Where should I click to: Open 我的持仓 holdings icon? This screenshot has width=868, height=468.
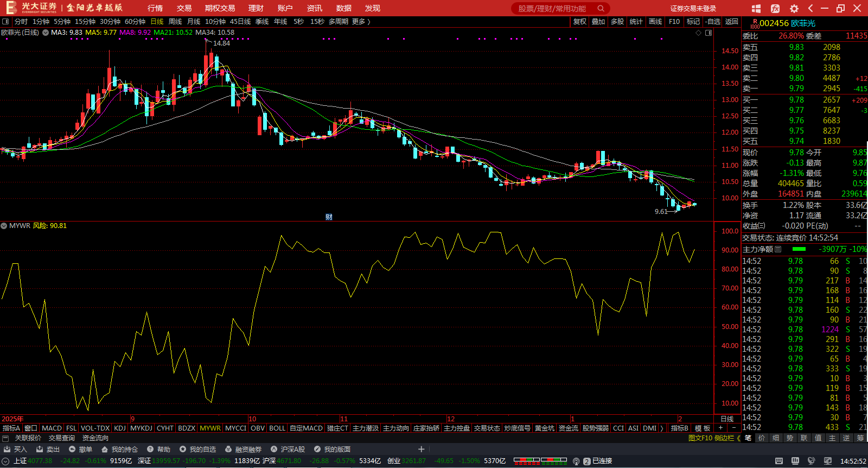click(105, 449)
